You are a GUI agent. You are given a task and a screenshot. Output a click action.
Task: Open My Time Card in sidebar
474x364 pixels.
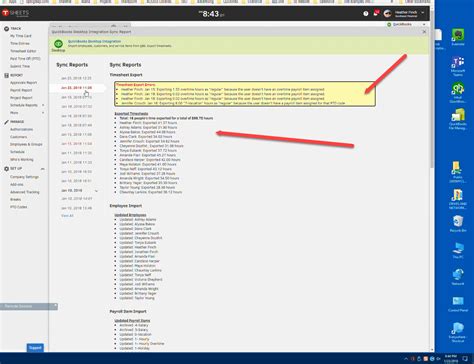pos(21,36)
